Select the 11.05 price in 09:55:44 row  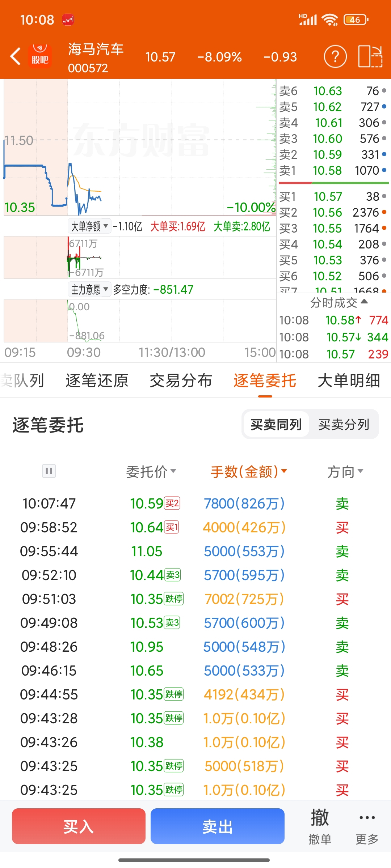tap(147, 551)
